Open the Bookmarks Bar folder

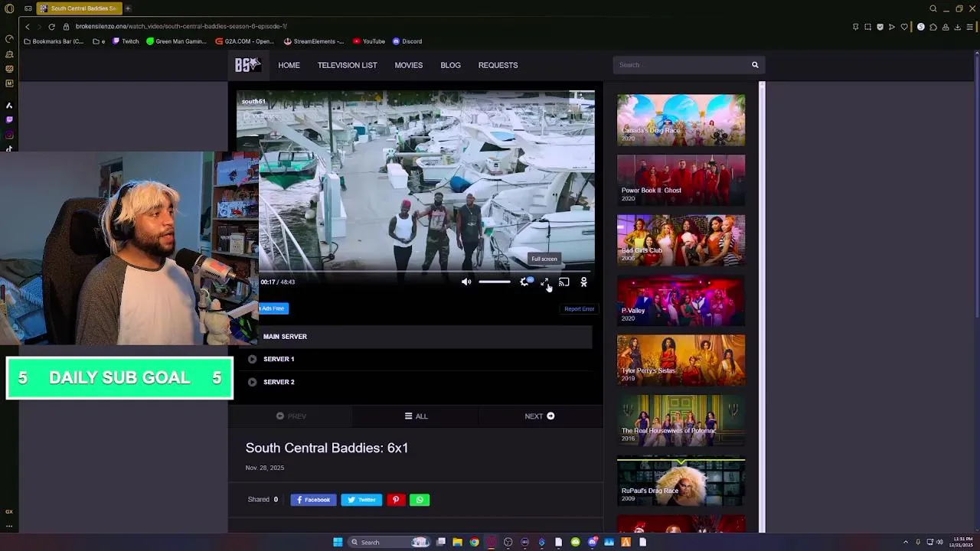[54, 41]
